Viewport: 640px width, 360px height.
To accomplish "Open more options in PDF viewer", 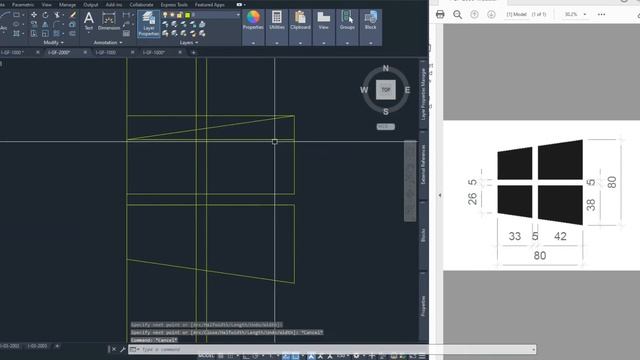I will [x=602, y=14].
